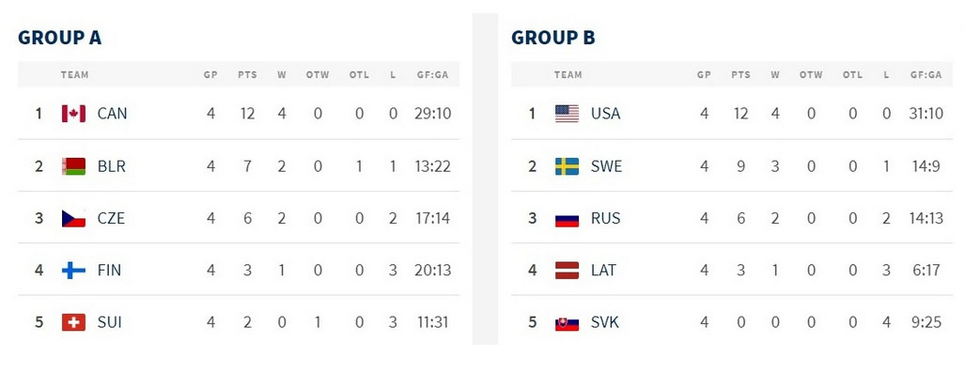This screenshot has height=374, width=980.
Task: Click the PTS header in Group A
Action: [247, 74]
